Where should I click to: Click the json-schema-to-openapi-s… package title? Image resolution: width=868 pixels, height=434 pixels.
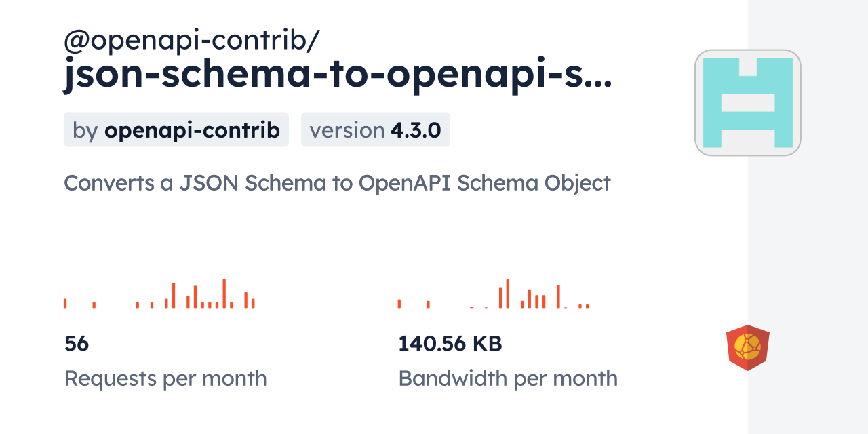(x=338, y=77)
